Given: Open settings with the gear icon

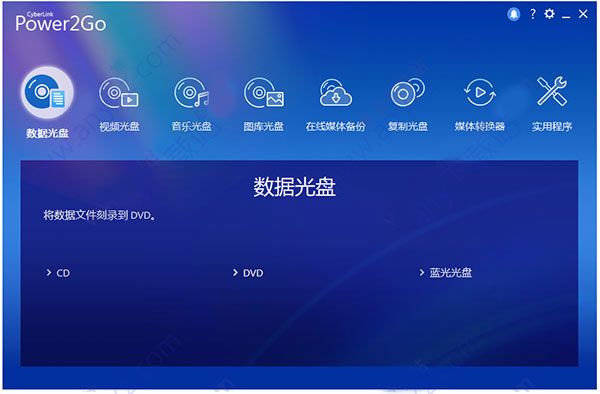Looking at the screenshot, I should 549,14.
